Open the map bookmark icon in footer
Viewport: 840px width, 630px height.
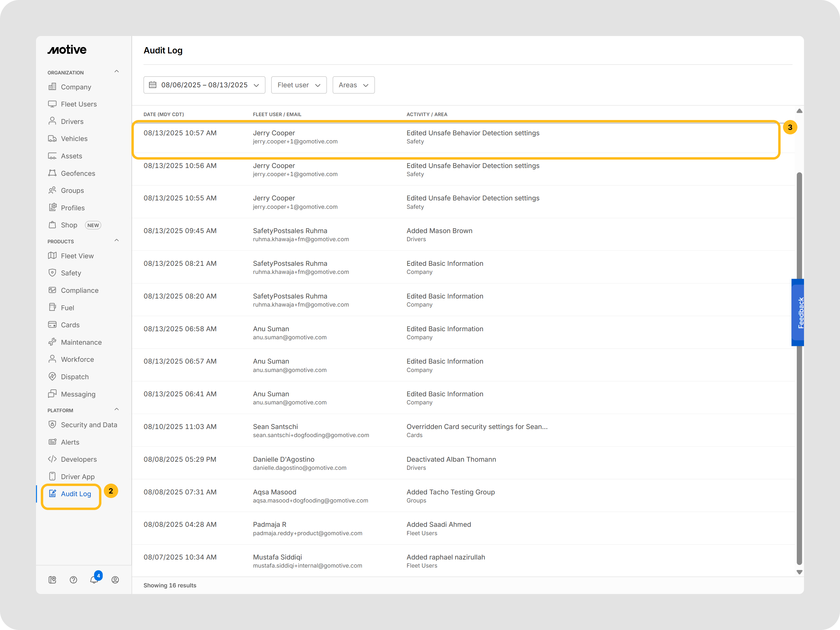[x=52, y=580]
